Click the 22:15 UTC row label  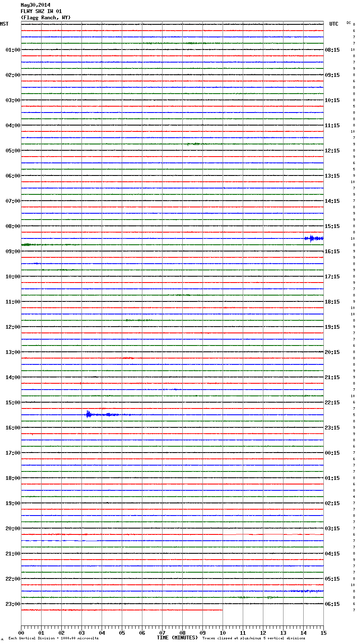point(332,403)
